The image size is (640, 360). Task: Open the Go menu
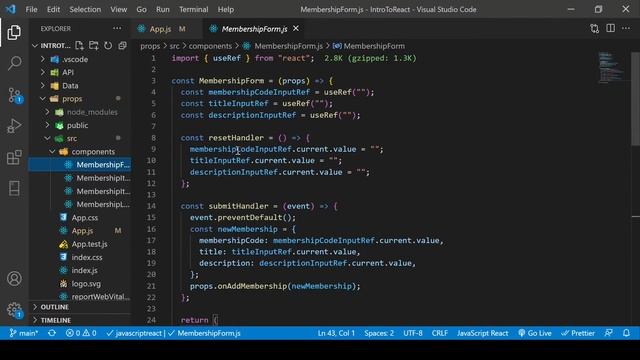click(x=141, y=9)
